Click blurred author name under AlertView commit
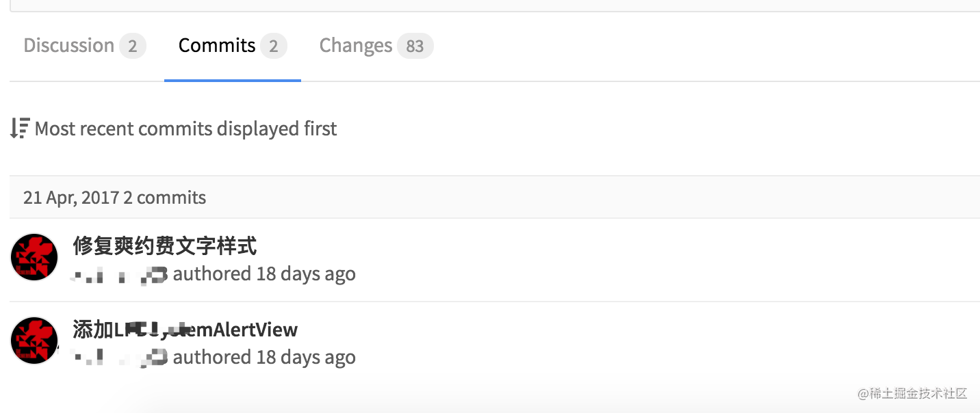 click(x=120, y=358)
